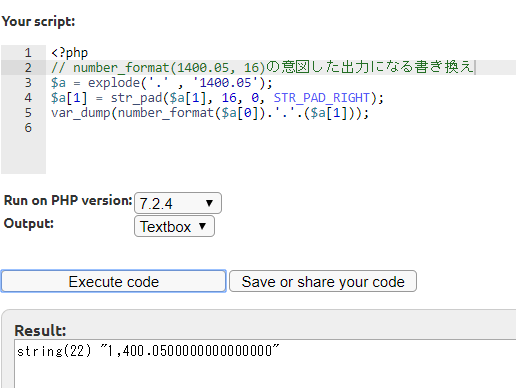
Task: Click the string(22) result text
Action: coord(148,351)
